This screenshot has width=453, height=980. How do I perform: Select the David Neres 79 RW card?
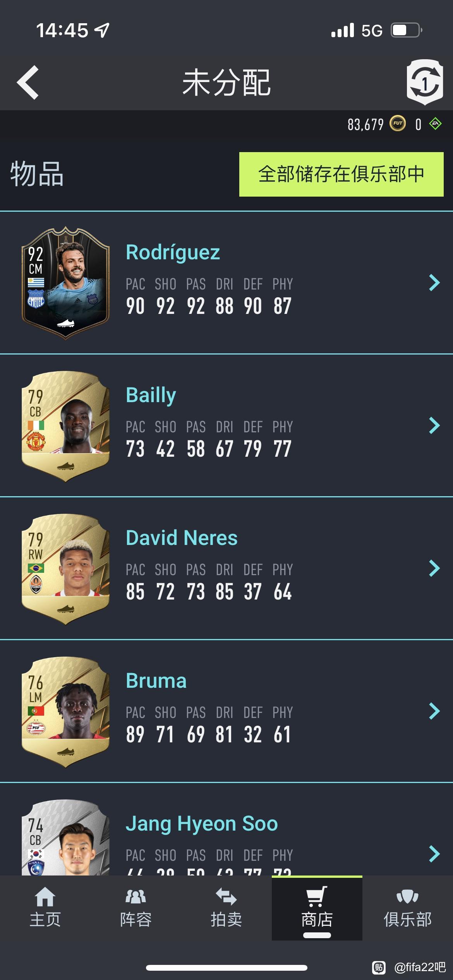[x=65, y=569]
